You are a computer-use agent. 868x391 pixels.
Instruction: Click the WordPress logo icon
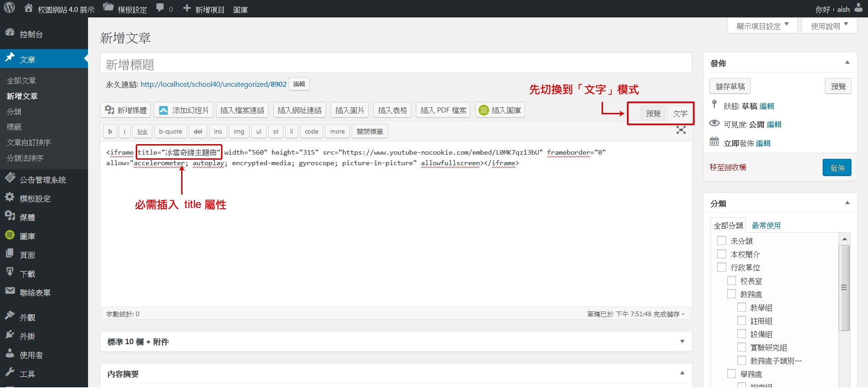click(10, 8)
